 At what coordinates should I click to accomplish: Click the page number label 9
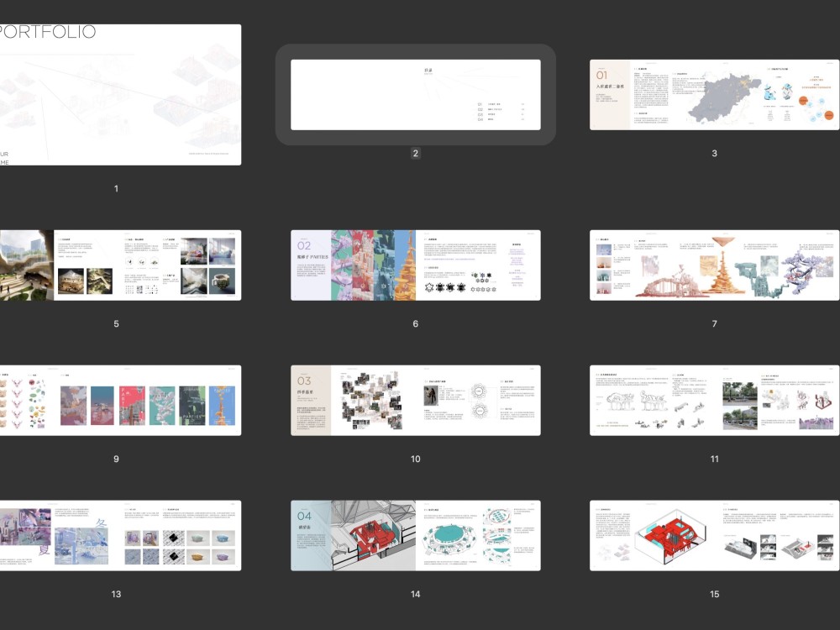[x=116, y=459]
